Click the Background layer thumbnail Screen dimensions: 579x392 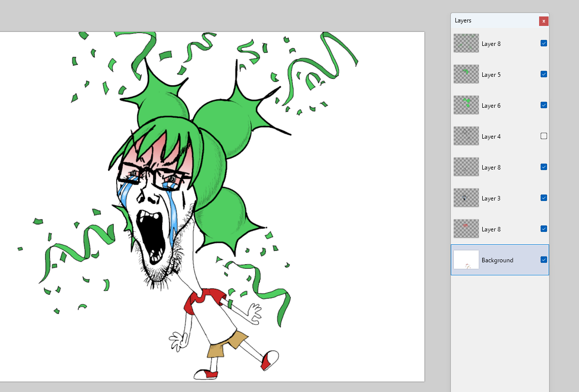point(466,260)
